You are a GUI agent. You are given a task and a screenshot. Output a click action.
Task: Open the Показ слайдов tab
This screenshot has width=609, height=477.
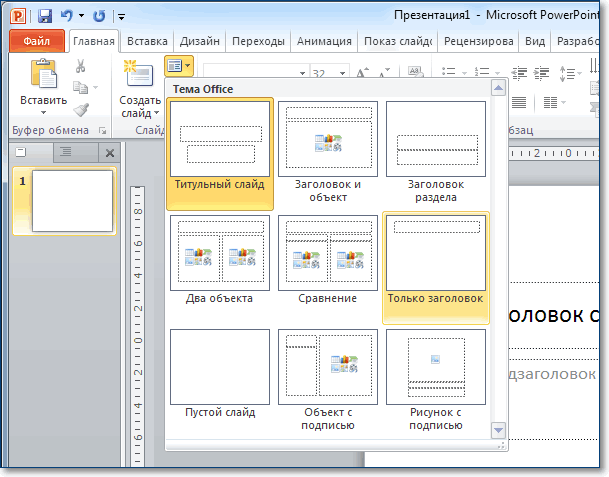(398, 41)
